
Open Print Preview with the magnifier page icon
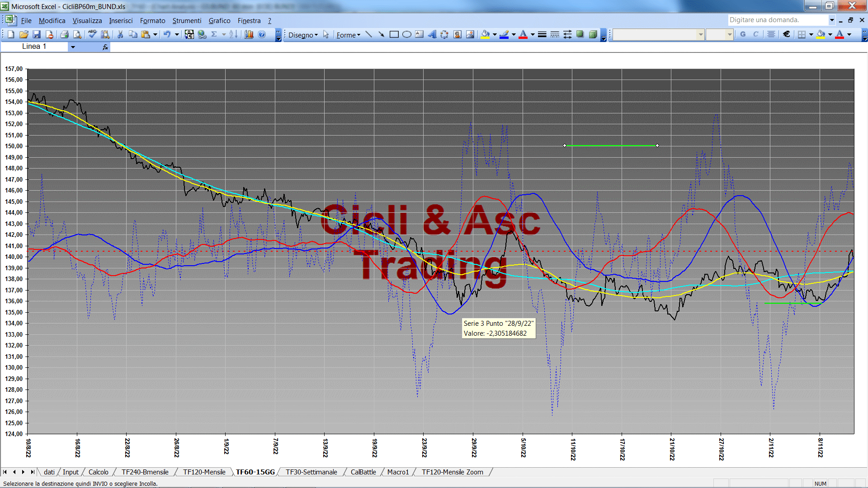77,35
